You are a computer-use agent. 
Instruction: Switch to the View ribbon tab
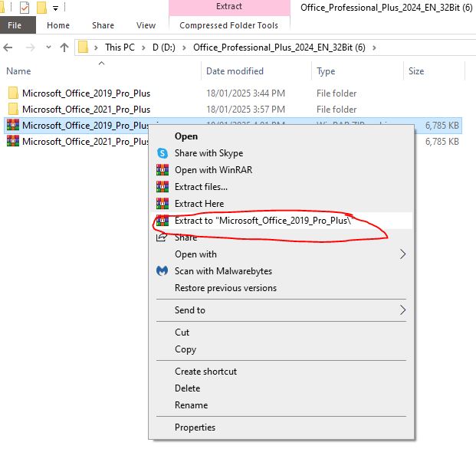pos(146,25)
